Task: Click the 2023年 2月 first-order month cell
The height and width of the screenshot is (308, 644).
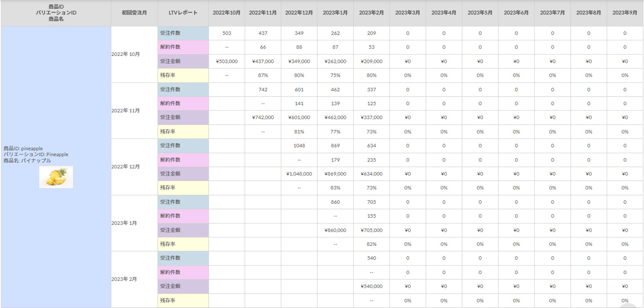Action: pos(134,279)
